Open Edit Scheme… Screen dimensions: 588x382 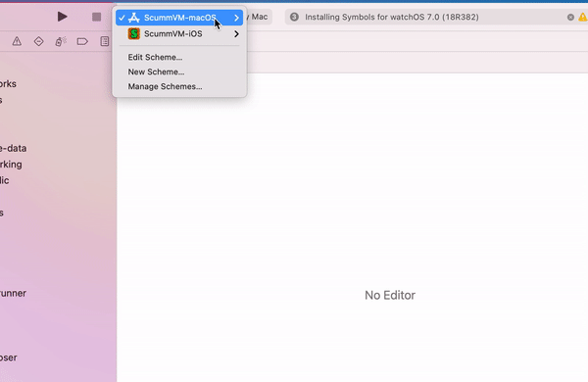155,57
